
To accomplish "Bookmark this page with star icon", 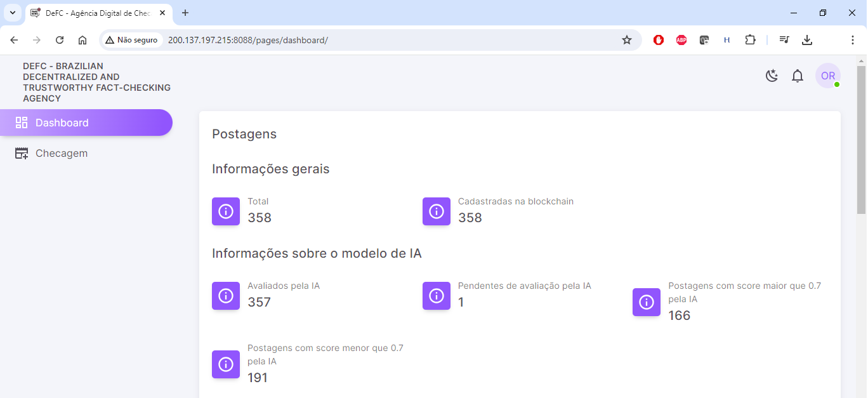I will [627, 40].
